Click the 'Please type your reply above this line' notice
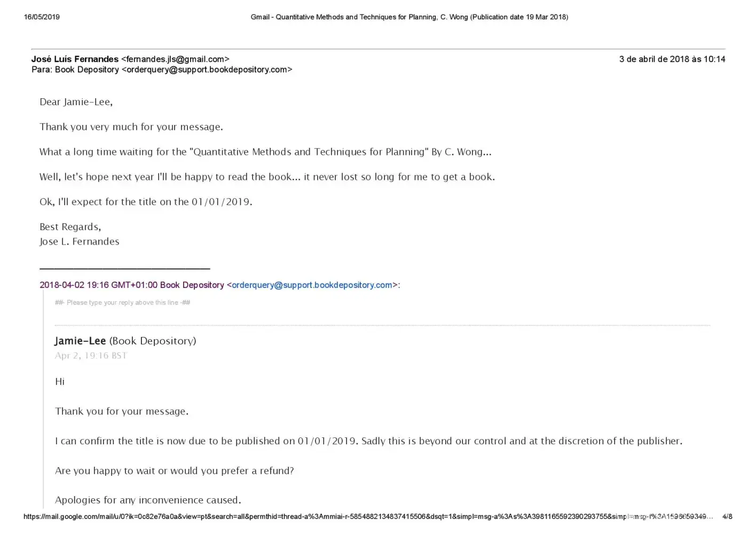Screen dimensions: 756x534 pos(122,303)
